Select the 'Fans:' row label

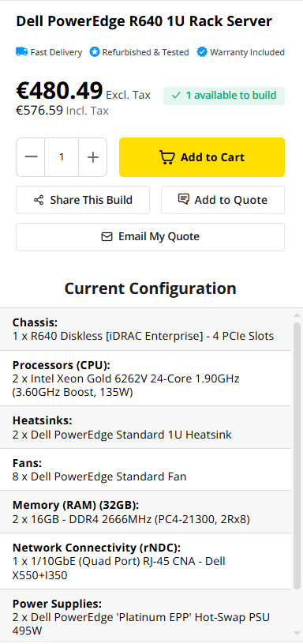[27, 463]
